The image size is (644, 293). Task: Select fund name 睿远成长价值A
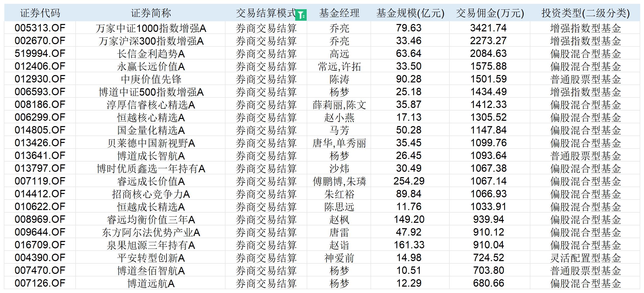151,181
